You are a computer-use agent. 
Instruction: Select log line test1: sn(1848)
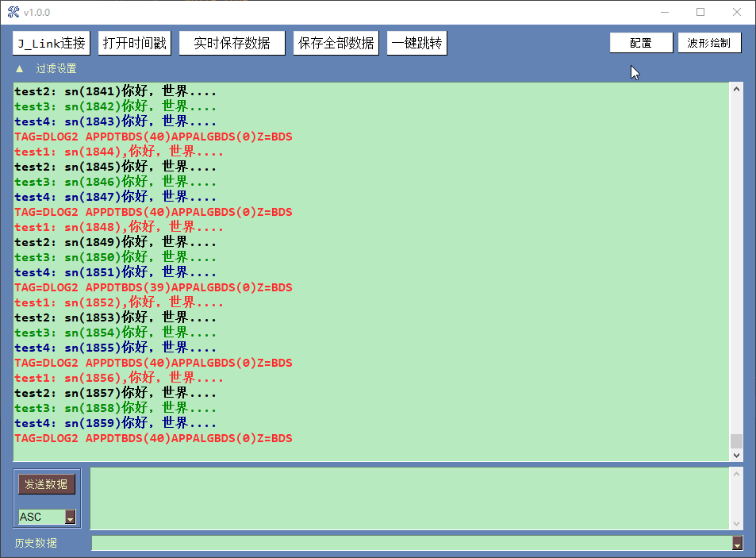119,227
